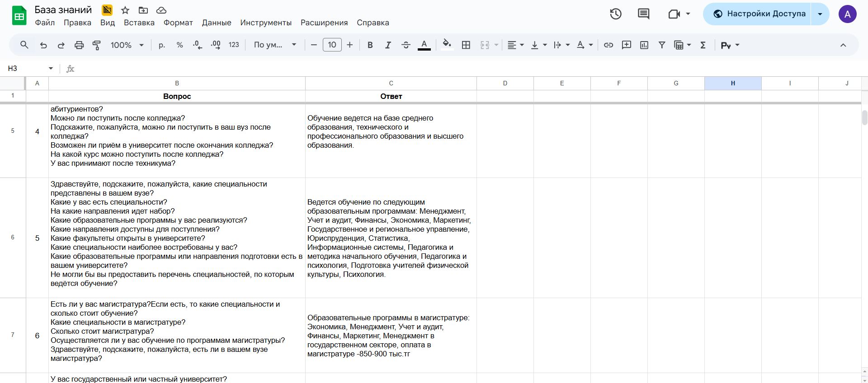
Task: Decrease font size minus button
Action: pyautogui.click(x=314, y=45)
